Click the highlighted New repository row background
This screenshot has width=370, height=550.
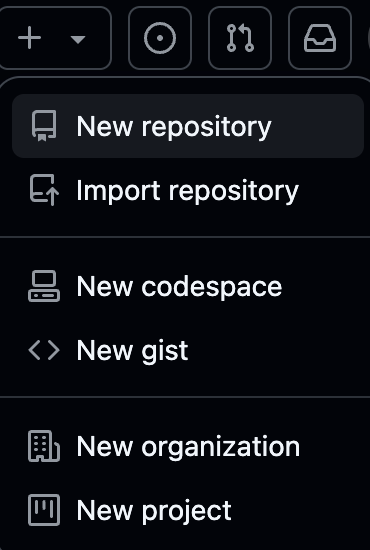coord(188,126)
